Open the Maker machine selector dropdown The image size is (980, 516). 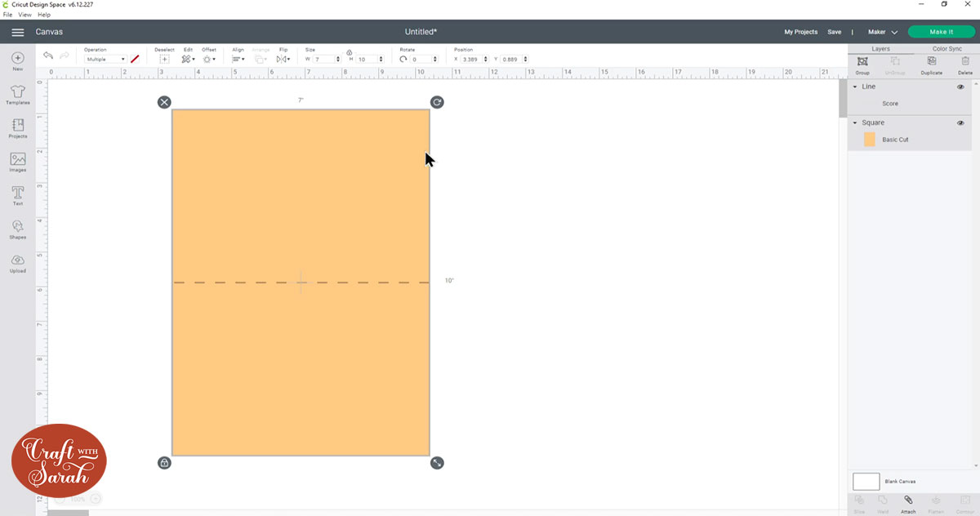click(x=884, y=31)
